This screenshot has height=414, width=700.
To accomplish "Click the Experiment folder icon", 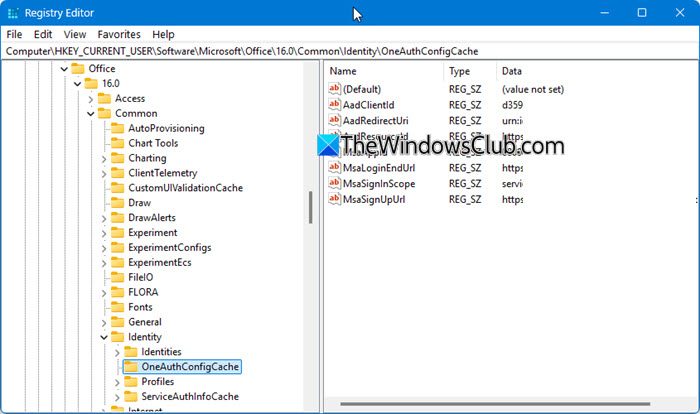I will 117,233.
